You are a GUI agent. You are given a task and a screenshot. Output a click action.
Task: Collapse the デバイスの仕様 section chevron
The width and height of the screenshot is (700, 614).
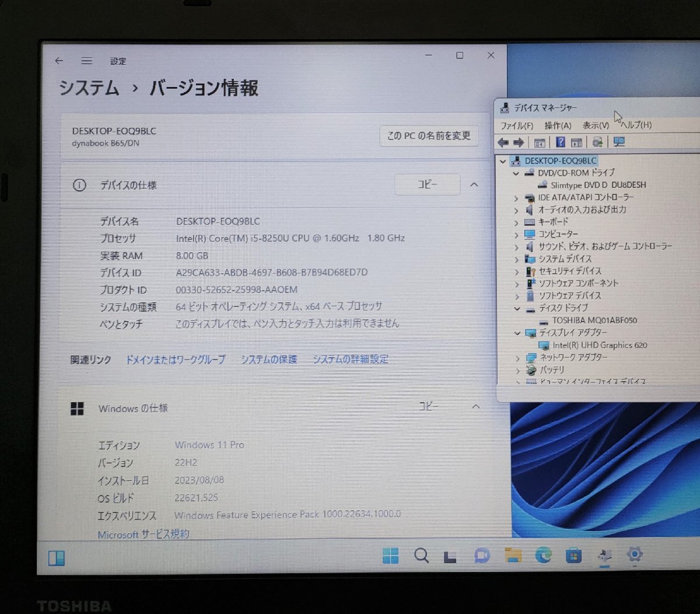tap(474, 184)
